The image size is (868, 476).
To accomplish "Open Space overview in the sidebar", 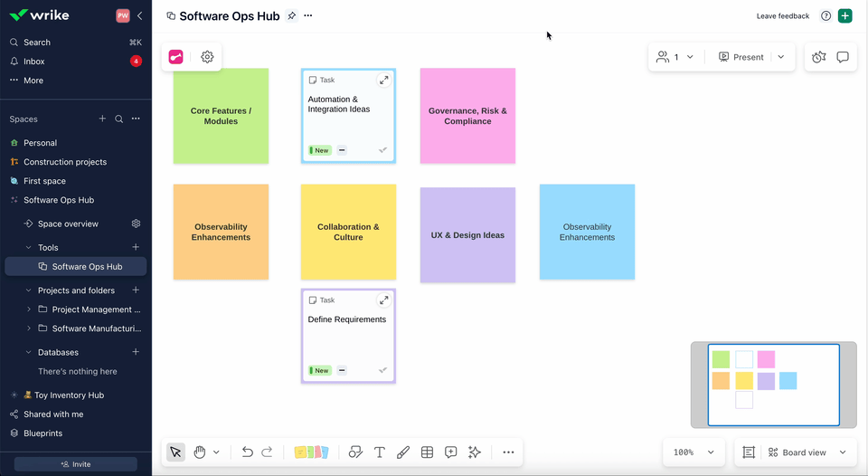I will pyautogui.click(x=68, y=224).
